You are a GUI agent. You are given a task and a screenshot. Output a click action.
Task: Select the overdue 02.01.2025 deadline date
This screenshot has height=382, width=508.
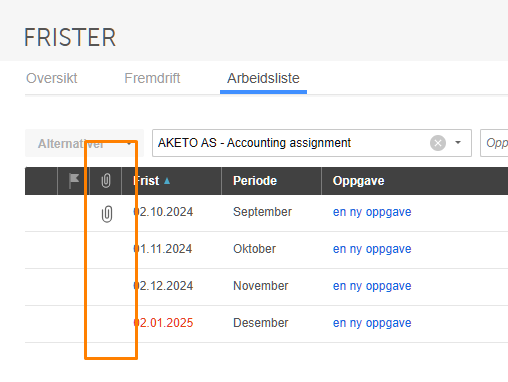coord(163,323)
